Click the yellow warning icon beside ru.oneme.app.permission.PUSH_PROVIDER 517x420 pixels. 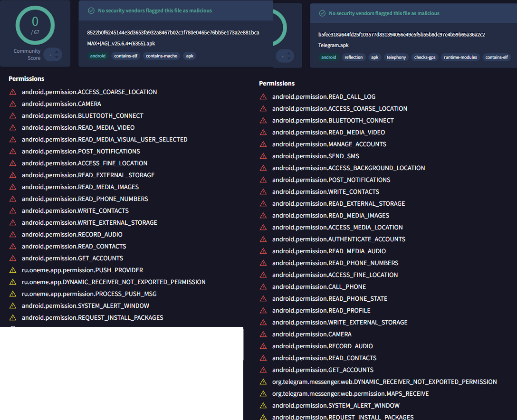coord(13,270)
